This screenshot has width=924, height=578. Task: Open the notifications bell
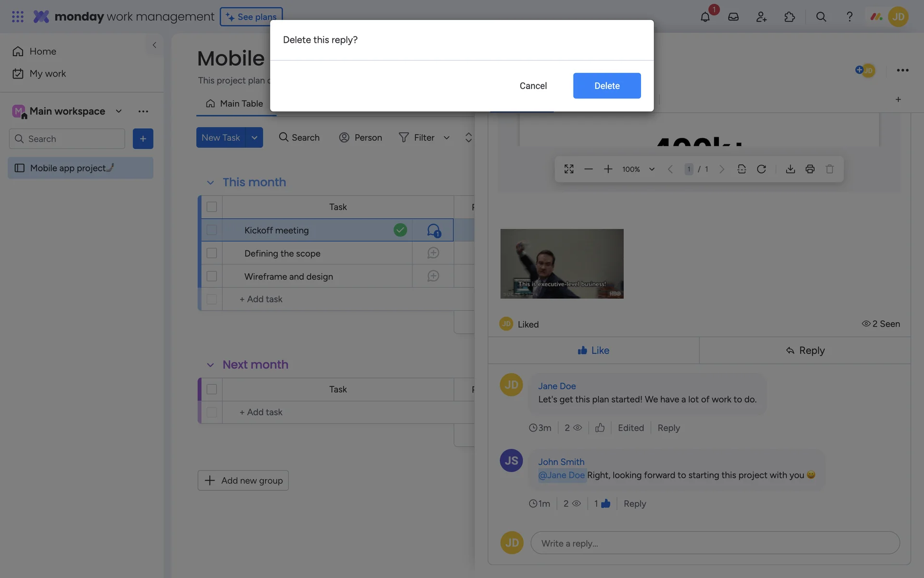pos(705,17)
